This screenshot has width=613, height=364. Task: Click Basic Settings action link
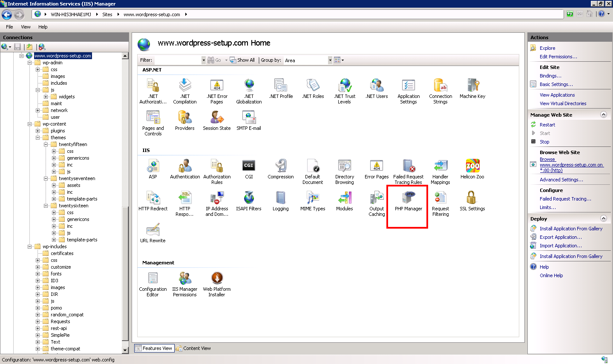pyautogui.click(x=556, y=84)
